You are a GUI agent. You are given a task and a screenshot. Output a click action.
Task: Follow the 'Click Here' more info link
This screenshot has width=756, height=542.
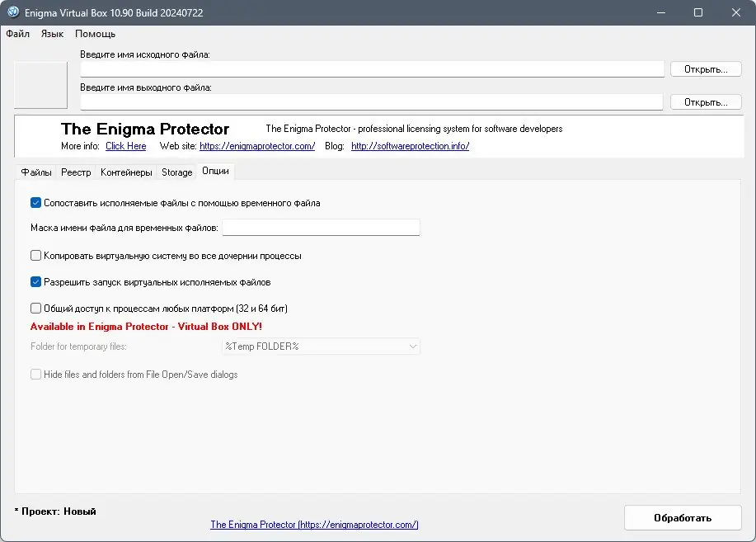[126, 146]
